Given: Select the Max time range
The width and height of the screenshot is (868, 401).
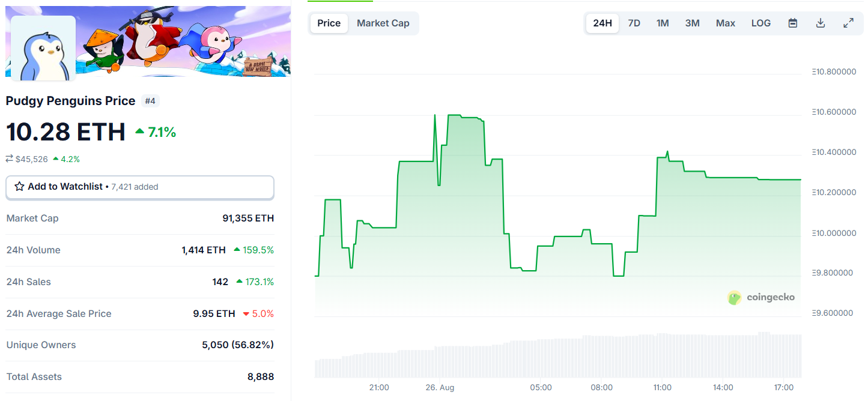Looking at the screenshot, I should pos(725,23).
